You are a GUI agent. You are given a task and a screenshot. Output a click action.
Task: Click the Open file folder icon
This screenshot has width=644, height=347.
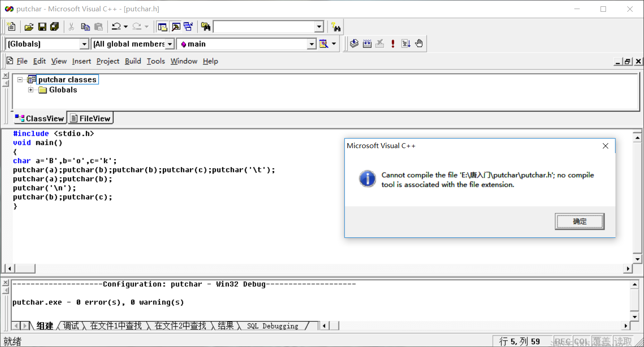(x=29, y=27)
